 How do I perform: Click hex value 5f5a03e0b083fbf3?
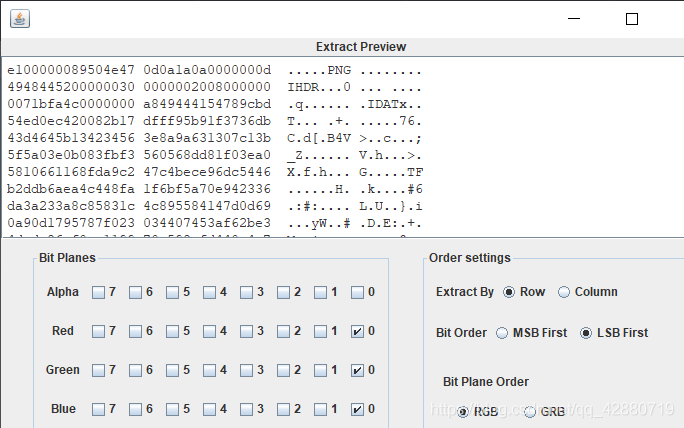pyautogui.click(x=71, y=155)
